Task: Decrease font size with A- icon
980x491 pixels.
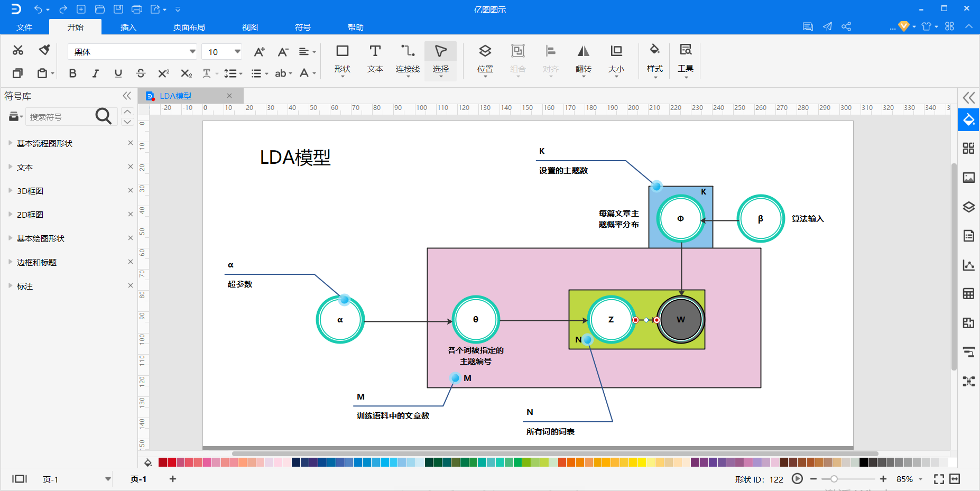Action: tap(283, 52)
